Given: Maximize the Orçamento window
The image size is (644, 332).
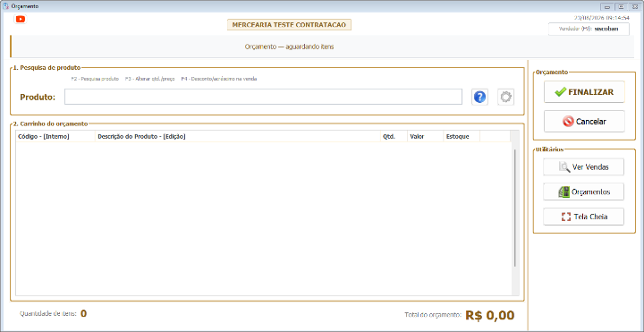Looking at the screenshot, I should point(621,6).
